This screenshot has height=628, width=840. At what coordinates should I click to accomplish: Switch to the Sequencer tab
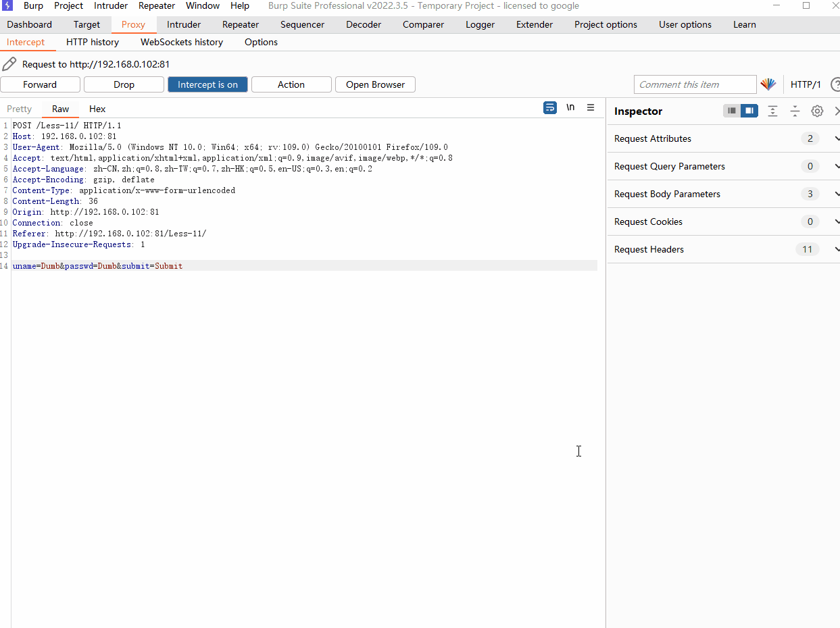tap(302, 24)
